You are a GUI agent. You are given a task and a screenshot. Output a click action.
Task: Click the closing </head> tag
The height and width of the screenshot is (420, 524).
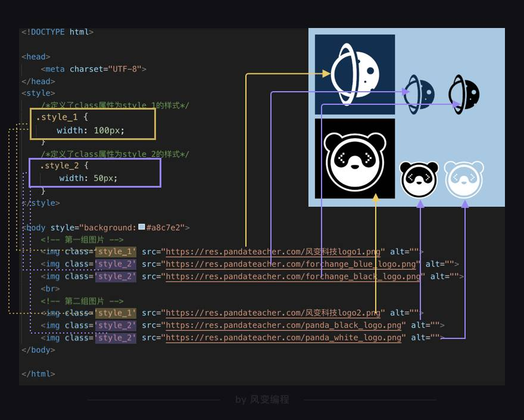(x=38, y=81)
